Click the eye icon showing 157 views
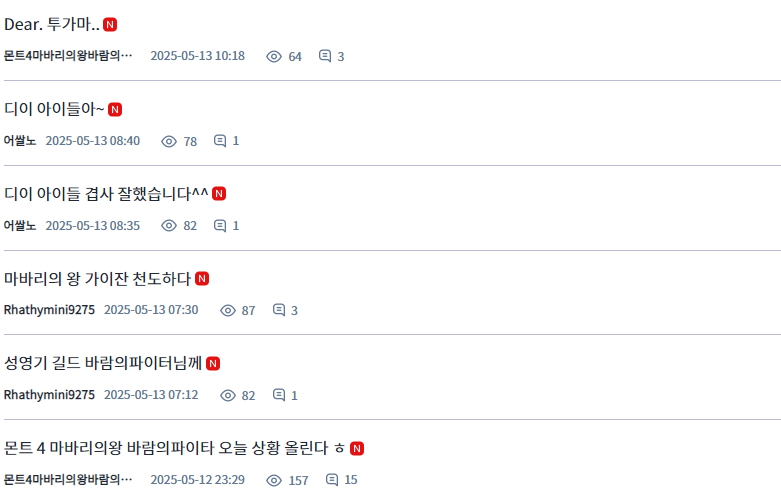Screen dimensions: 781x502 click(274, 480)
